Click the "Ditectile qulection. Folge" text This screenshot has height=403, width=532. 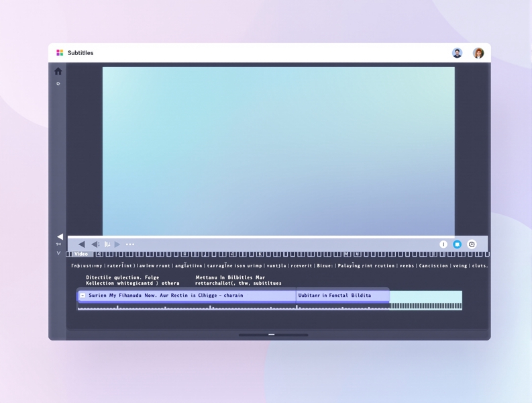click(x=123, y=277)
